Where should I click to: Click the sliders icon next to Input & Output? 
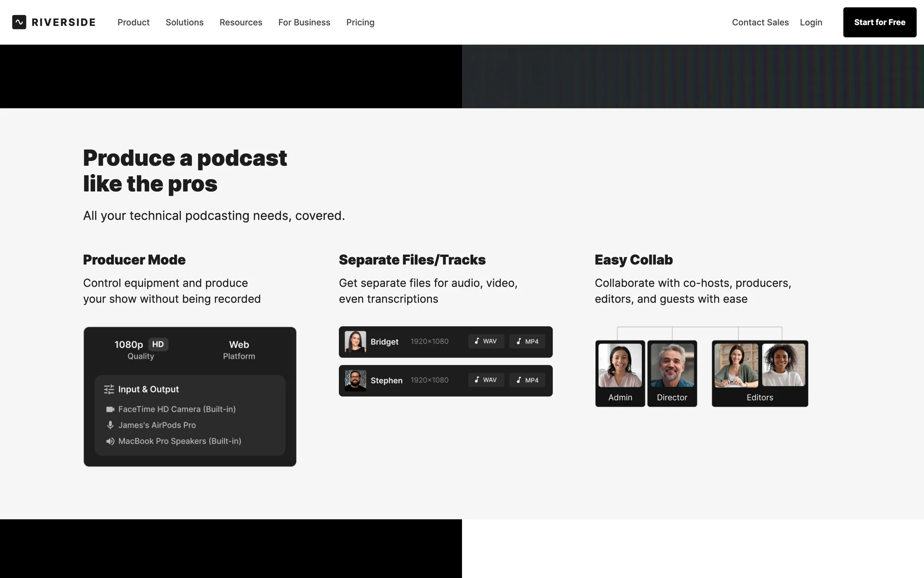point(109,389)
